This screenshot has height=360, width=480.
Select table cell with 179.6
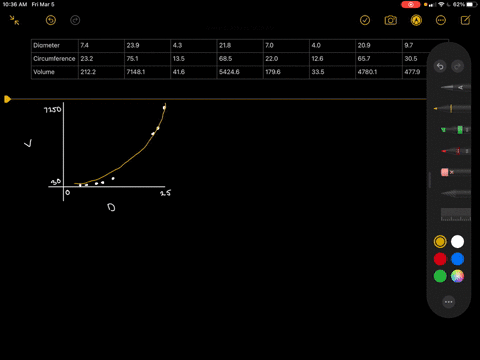point(286,72)
